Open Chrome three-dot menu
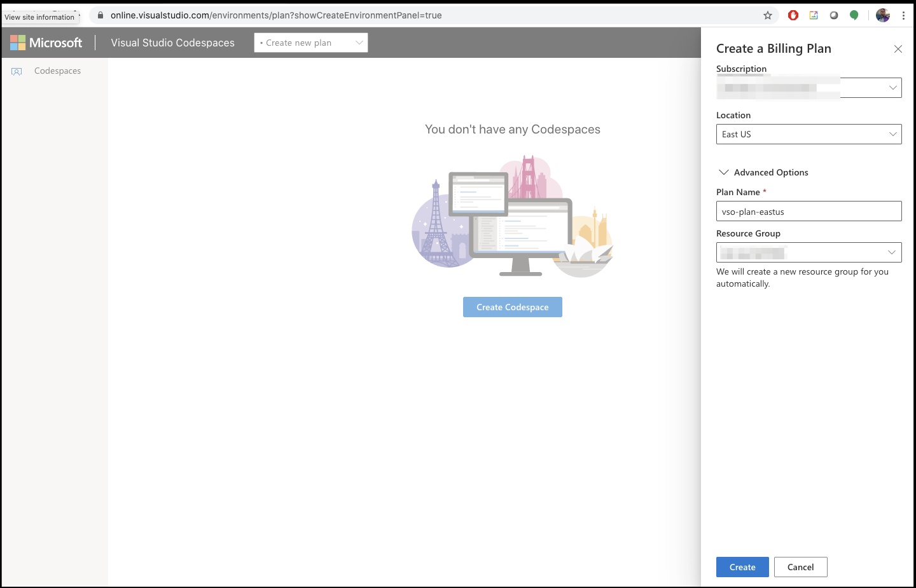 (x=903, y=15)
